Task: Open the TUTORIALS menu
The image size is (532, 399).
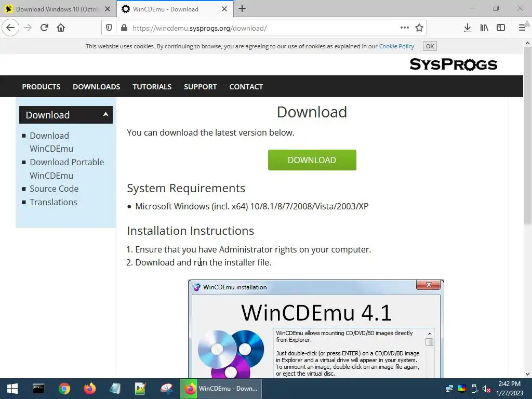Action: coord(152,87)
